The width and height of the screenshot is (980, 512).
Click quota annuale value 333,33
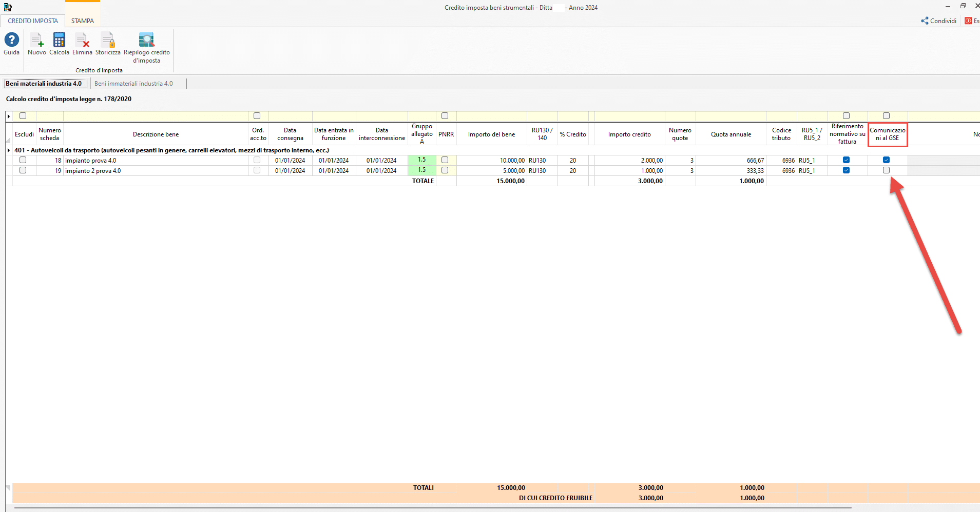[x=731, y=171]
